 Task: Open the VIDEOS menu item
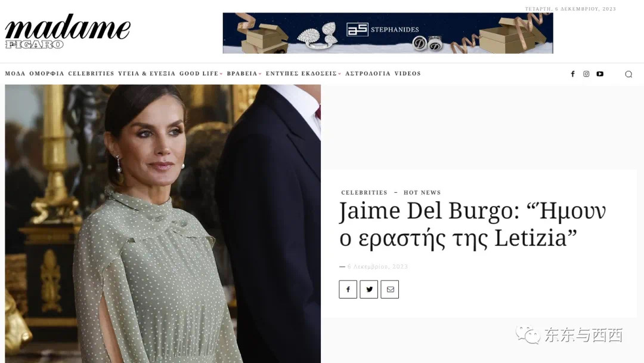click(408, 73)
